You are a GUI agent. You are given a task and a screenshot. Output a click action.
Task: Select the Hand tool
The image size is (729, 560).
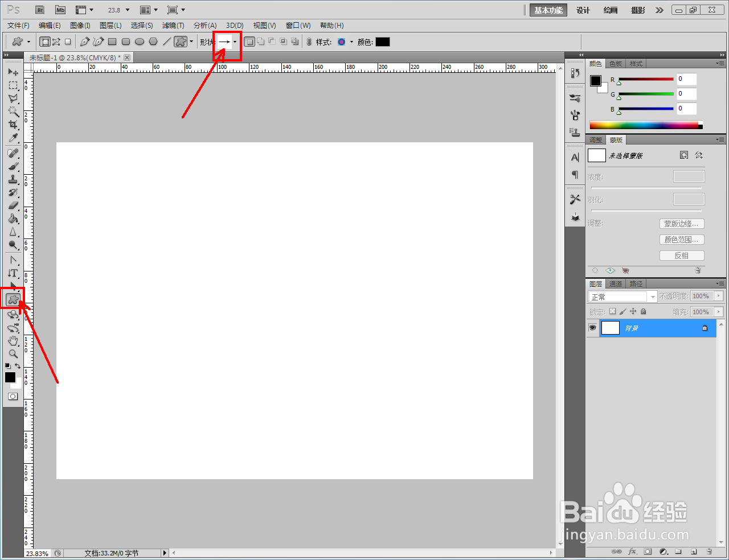[13, 341]
